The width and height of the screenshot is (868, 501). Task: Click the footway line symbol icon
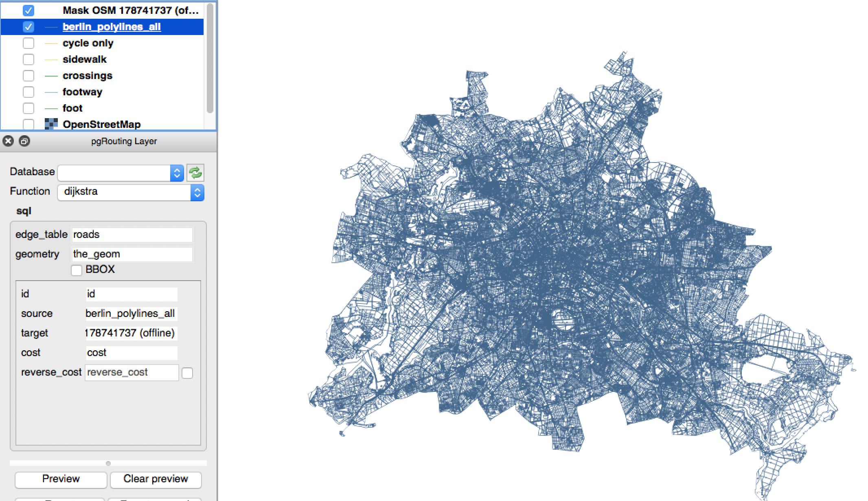pyautogui.click(x=51, y=92)
